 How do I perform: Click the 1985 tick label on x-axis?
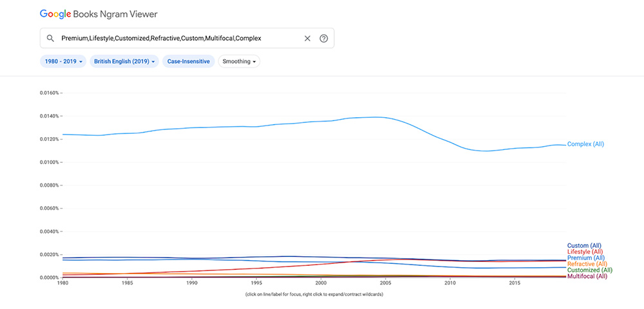[128, 283]
